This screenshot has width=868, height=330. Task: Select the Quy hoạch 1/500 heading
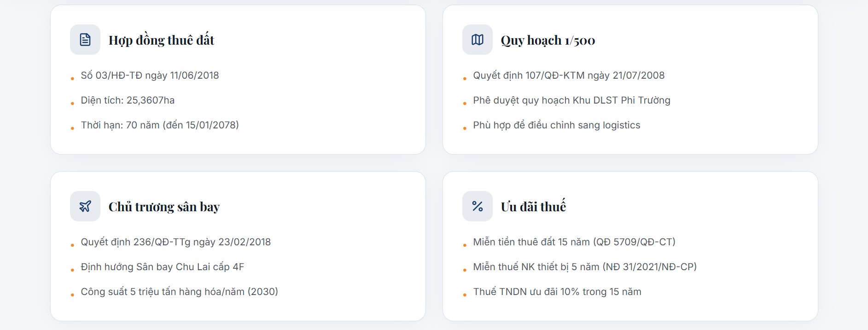click(548, 41)
